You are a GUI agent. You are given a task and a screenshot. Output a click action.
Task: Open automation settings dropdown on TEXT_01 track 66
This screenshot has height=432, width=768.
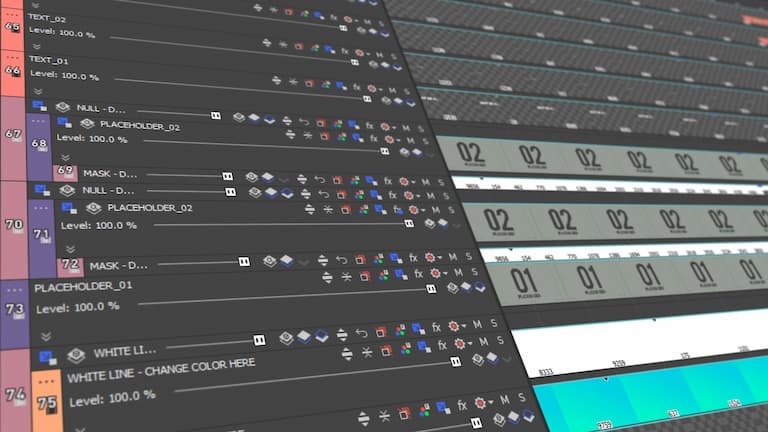click(x=374, y=89)
